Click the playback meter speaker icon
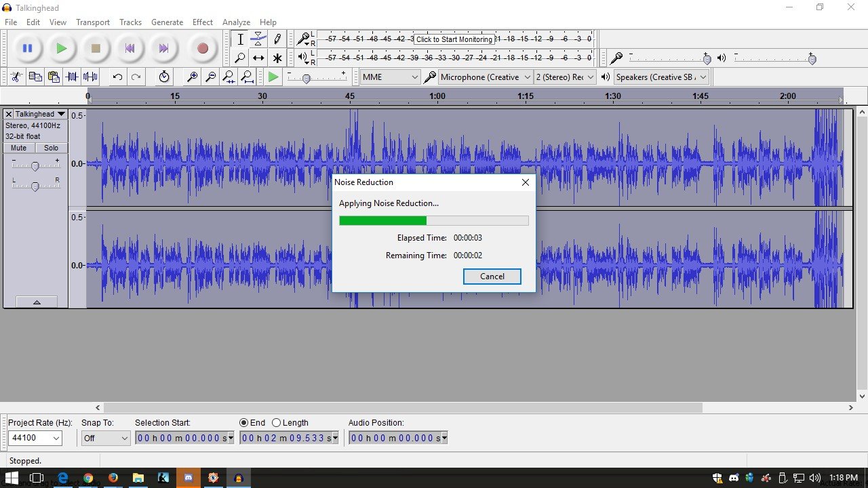Image resolution: width=868 pixels, height=488 pixels. [302, 58]
